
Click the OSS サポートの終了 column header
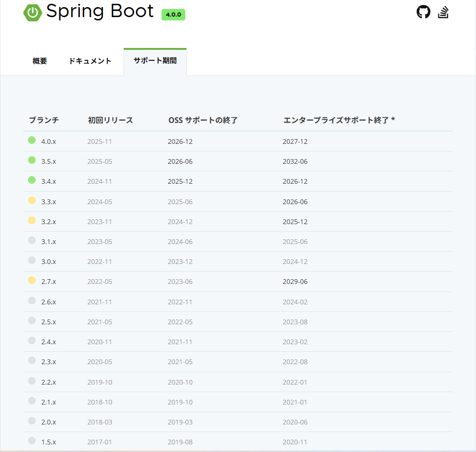203,120
